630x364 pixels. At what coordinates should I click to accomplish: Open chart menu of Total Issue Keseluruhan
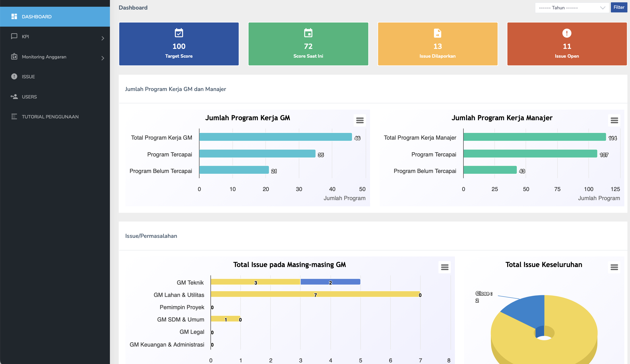[x=614, y=267]
